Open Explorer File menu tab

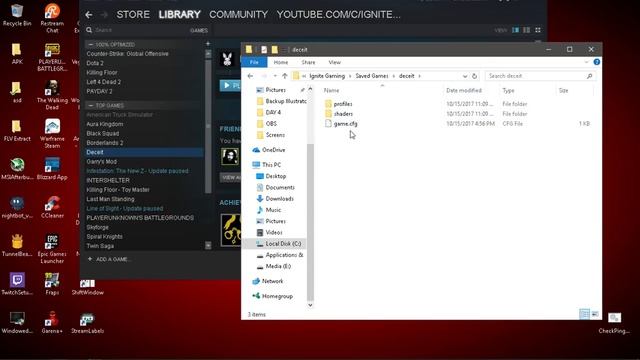254,62
